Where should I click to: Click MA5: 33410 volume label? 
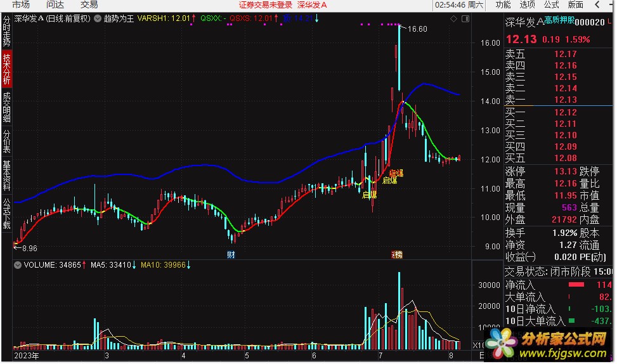110,265
